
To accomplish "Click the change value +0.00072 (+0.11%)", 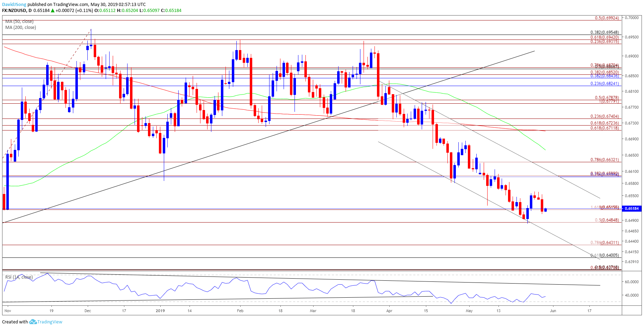I will [75, 10].
